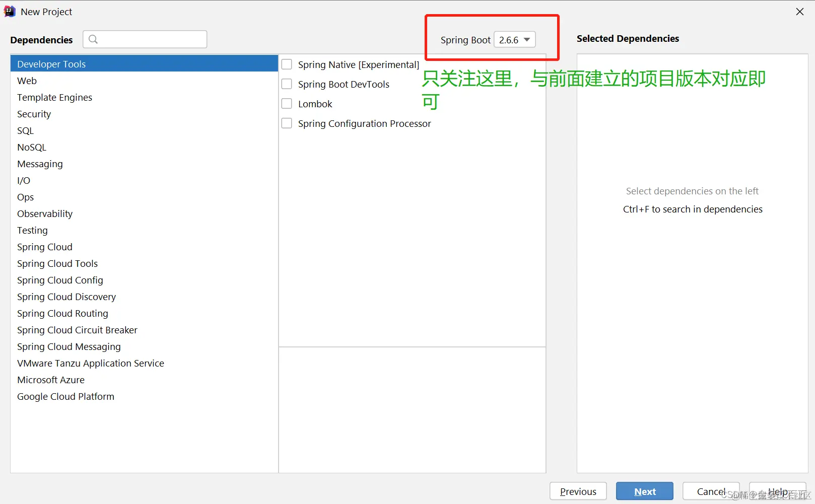Screen dimensions: 815x504
Task: Select the NoSQL category
Action: click(x=144, y=147)
